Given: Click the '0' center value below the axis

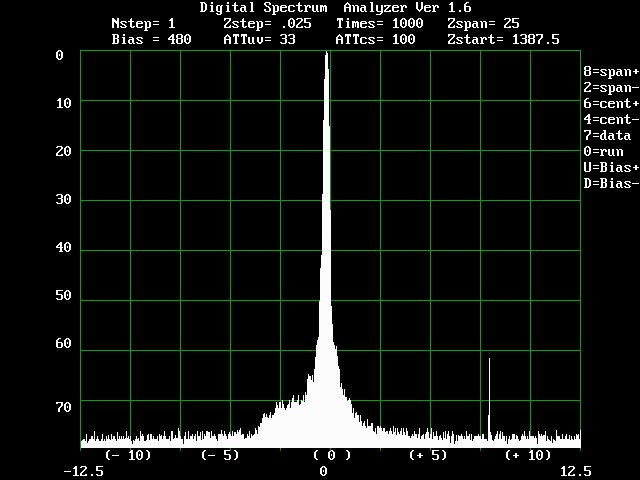Looking at the screenshot, I should 323,471.
